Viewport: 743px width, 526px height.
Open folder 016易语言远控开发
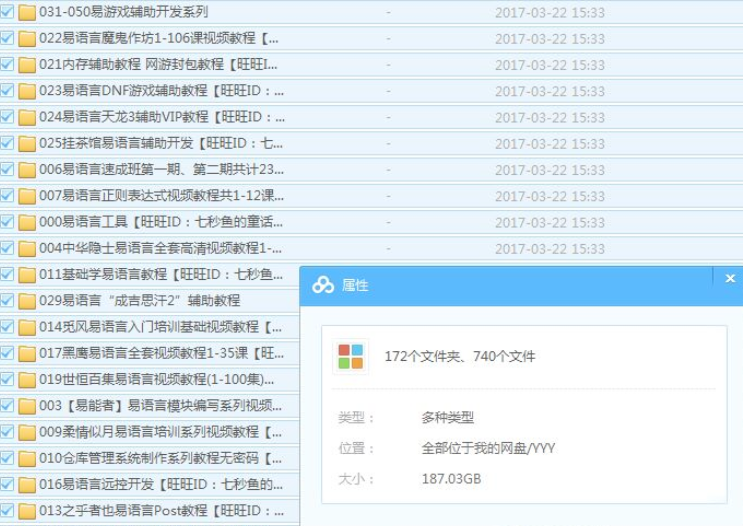click(x=161, y=484)
